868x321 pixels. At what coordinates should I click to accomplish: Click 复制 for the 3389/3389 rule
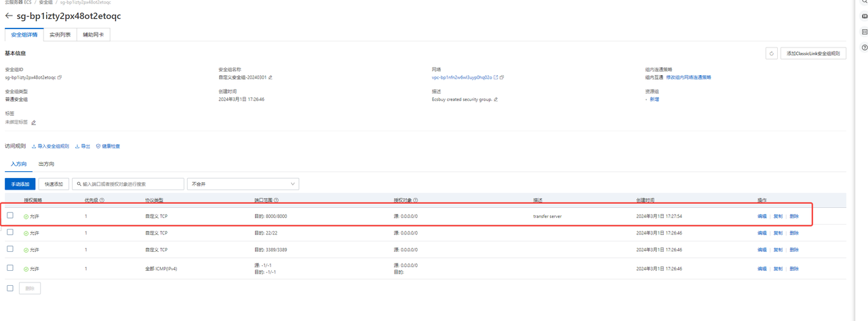pyautogui.click(x=778, y=250)
